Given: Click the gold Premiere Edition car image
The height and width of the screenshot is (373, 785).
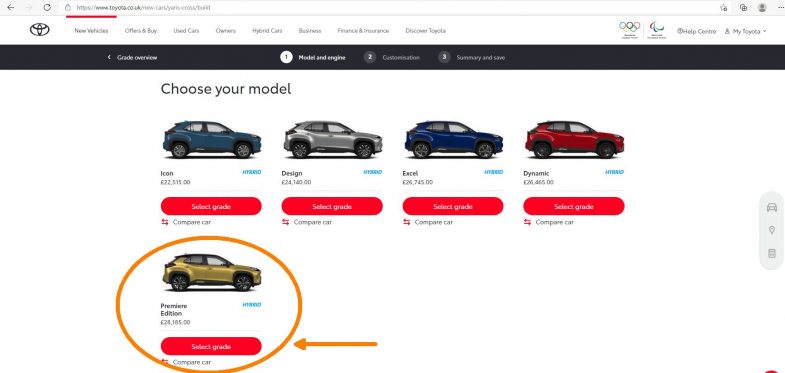Looking at the screenshot, I should pyautogui.click(x=212, y=273).
